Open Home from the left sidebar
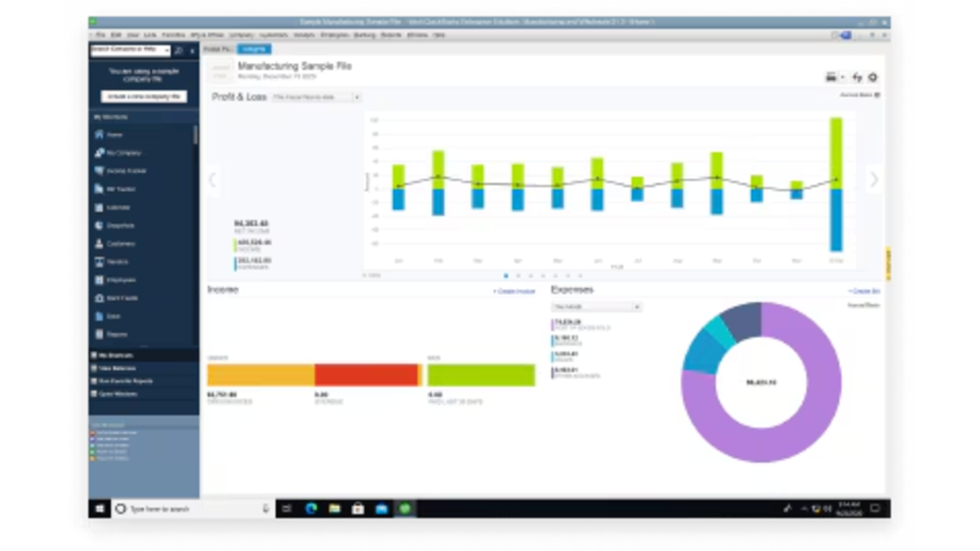Screen dimensions: 980x551 point(114,135)
